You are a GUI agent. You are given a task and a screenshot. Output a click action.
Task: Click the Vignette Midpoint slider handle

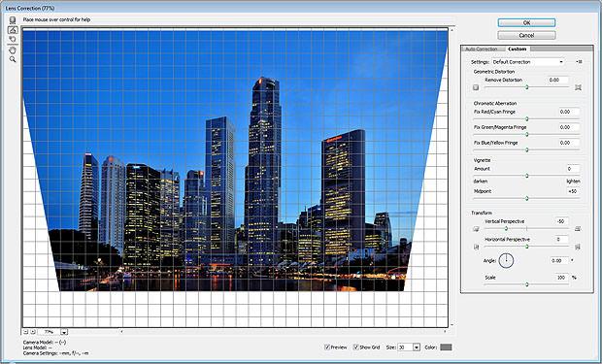[526, 199]
